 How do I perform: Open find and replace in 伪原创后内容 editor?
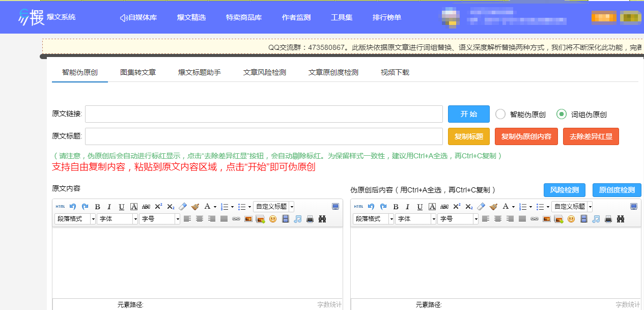pos(621,219)
